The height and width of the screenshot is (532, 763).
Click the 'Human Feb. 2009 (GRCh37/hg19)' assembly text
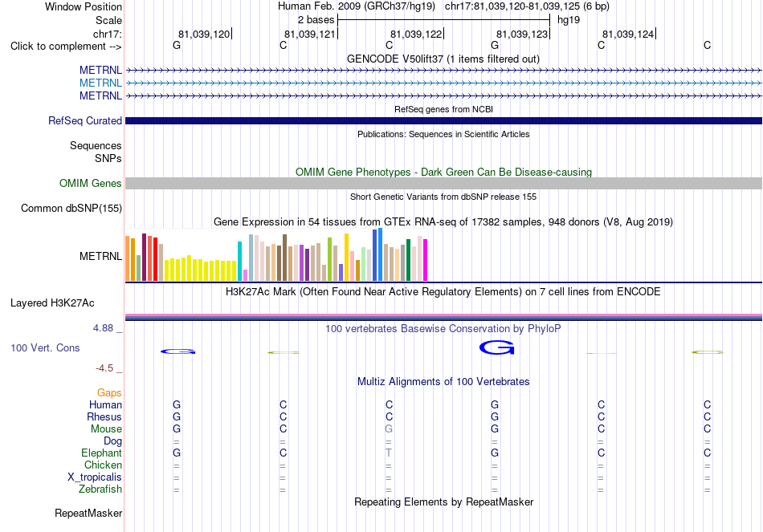click(x=357, y=6)
